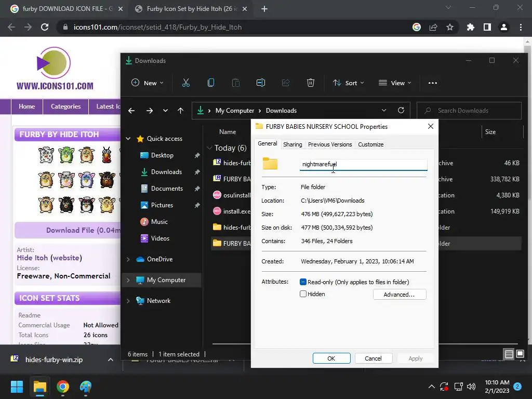Click OK in Properties dialog
Viewport: 532px width, 399px height.
point(331,358)
